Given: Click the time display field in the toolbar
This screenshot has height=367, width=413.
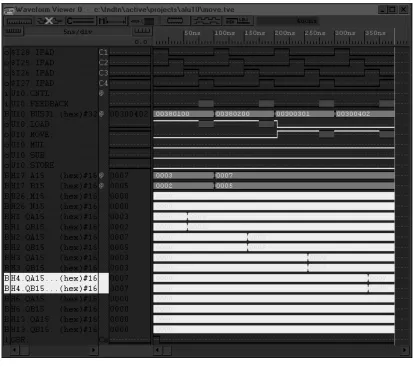Looking at the screenshot, I should point(287,21).
